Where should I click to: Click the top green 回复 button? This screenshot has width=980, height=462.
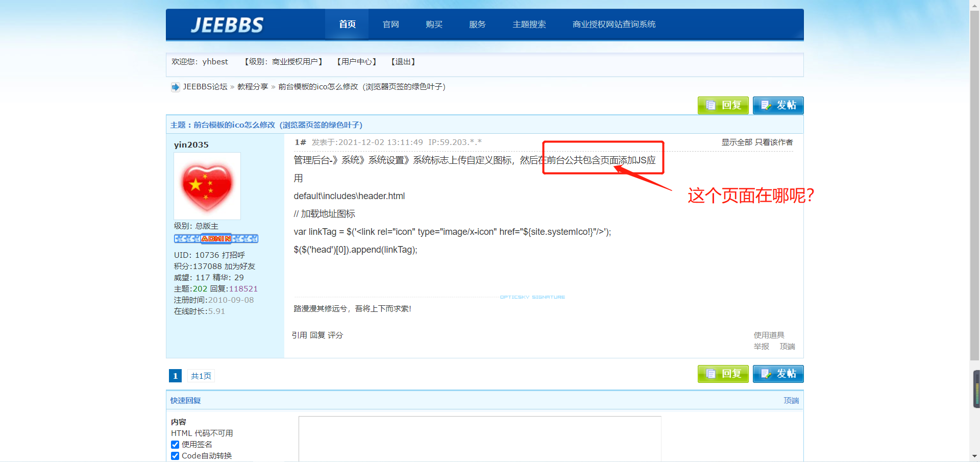click(x=723, y=105)
